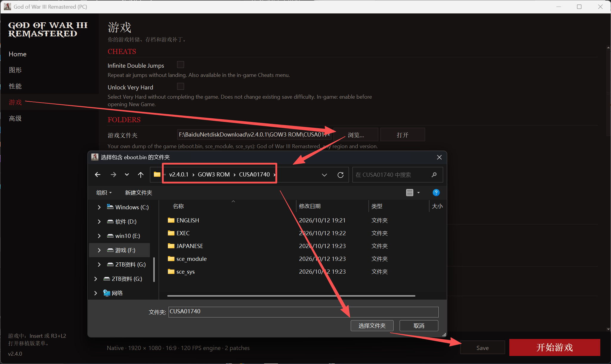The width and height of the screenshot is (611, 364).
Task: Select the EXEC folder icon
Action: pyautogui.click(x=171, y=233)
